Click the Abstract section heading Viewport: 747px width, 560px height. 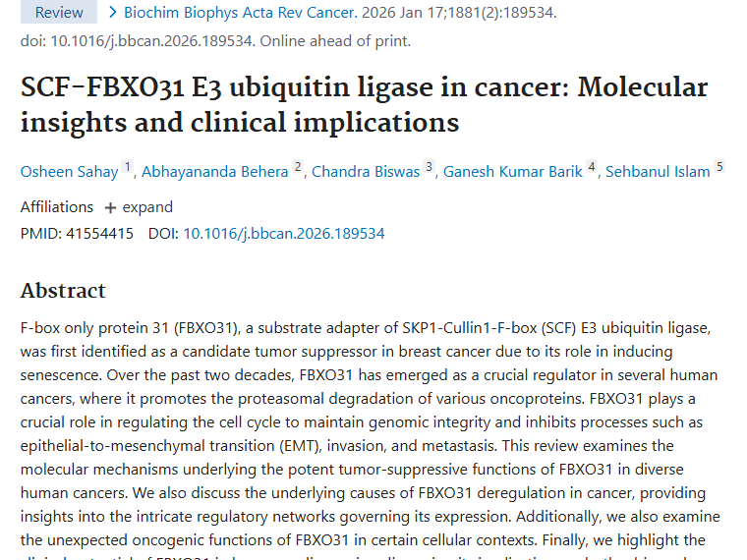point(63,291)
